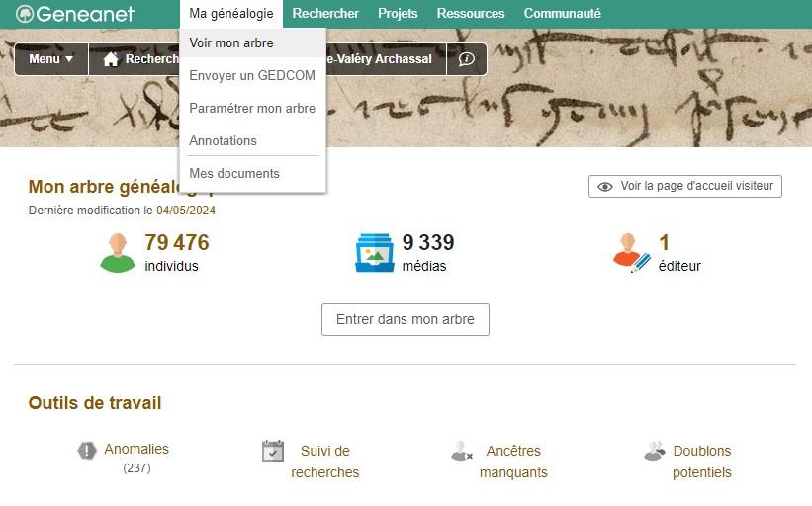The image size is (812, 506).
Task: Click the blue médias gallery icon
Action: point(375,252)
